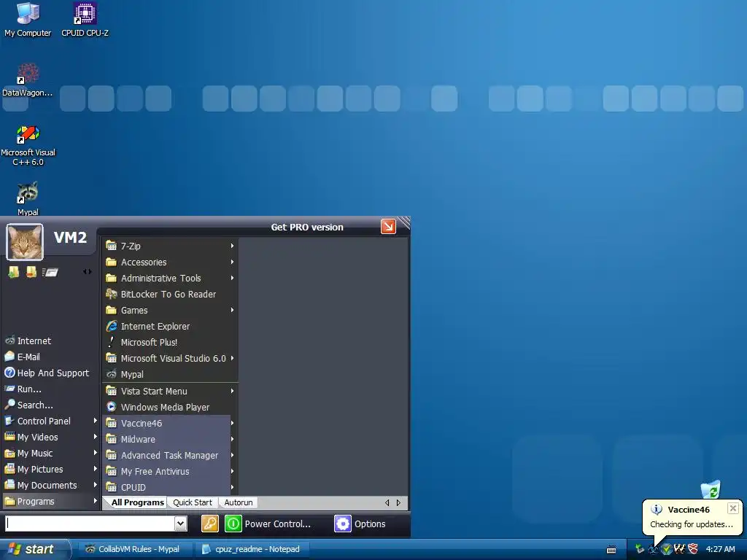Expand the My Documents entry
The image size is (747, 560).
click(x=50, y=485)
